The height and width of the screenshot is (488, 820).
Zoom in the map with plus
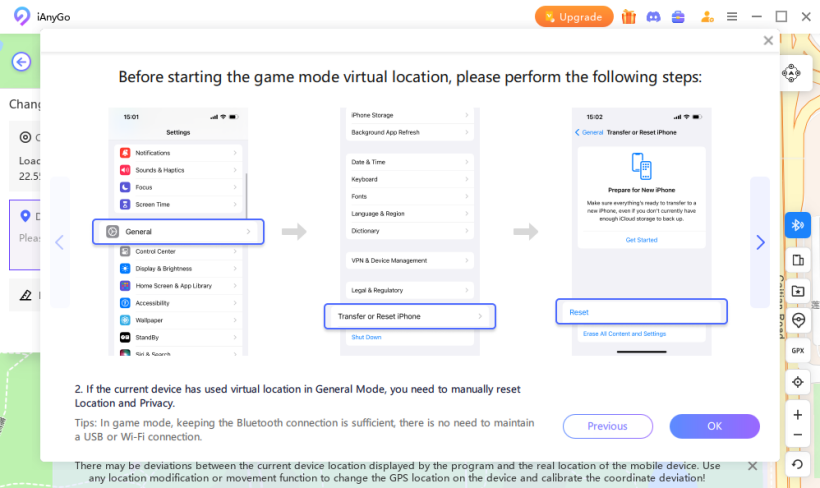[x=798, y=415]
